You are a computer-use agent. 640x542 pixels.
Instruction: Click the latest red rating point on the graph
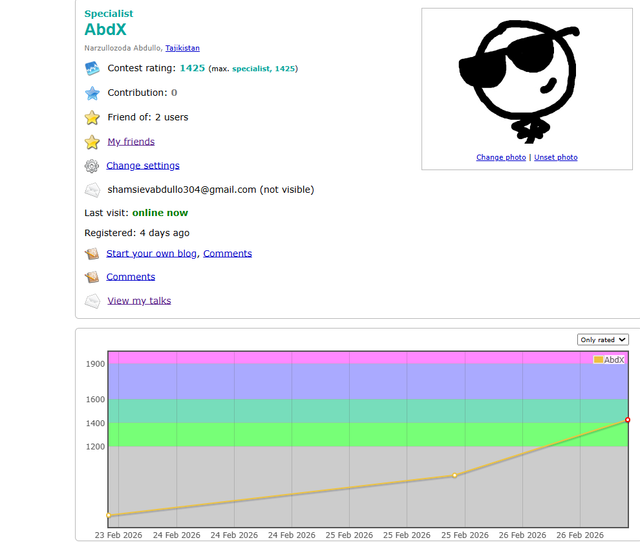(627, 420)
